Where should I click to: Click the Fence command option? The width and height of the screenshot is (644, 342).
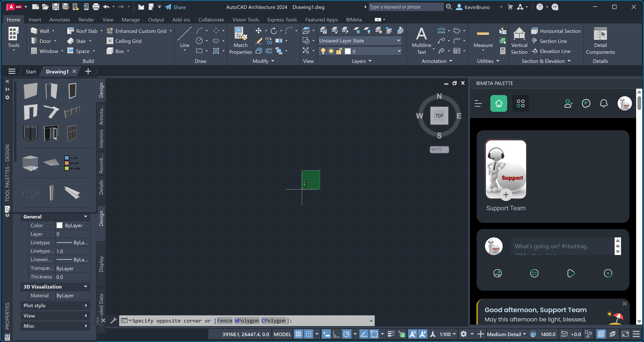[x=224, y=321]
